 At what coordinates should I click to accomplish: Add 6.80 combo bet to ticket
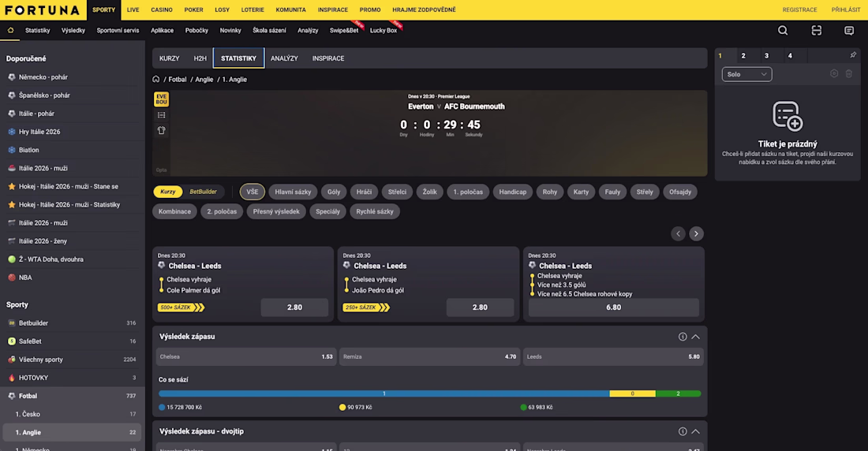613,307
